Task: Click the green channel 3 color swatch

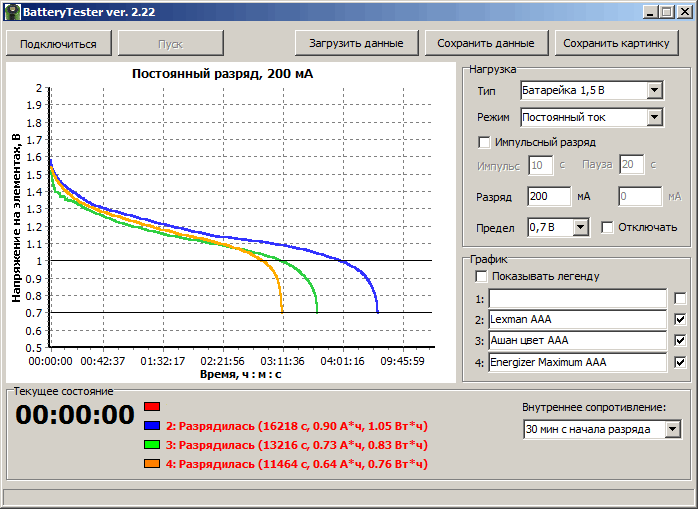Action: pyautogui.click(x=153, y=444)
